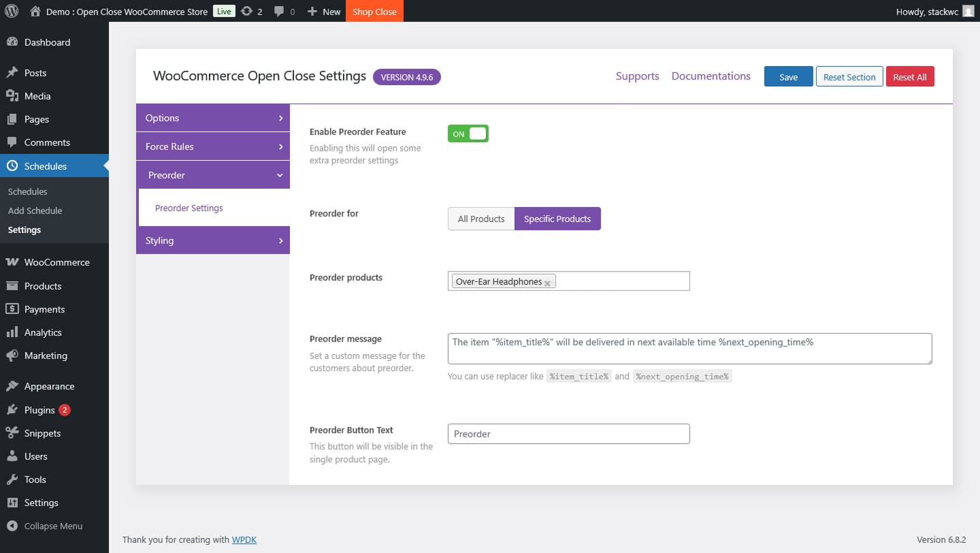This screenshot has height=553, width=980.
Task: Open the Supports link
Action: click(x=638, y=76)
